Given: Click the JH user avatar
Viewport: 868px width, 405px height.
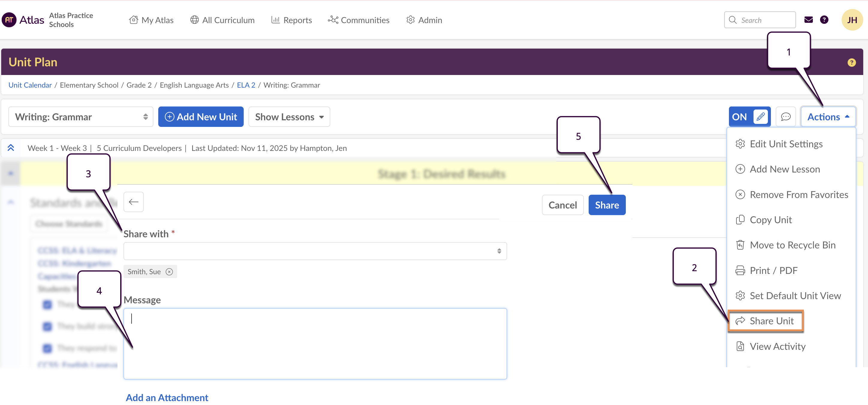Looking at the screenshot, I should 852,20.
